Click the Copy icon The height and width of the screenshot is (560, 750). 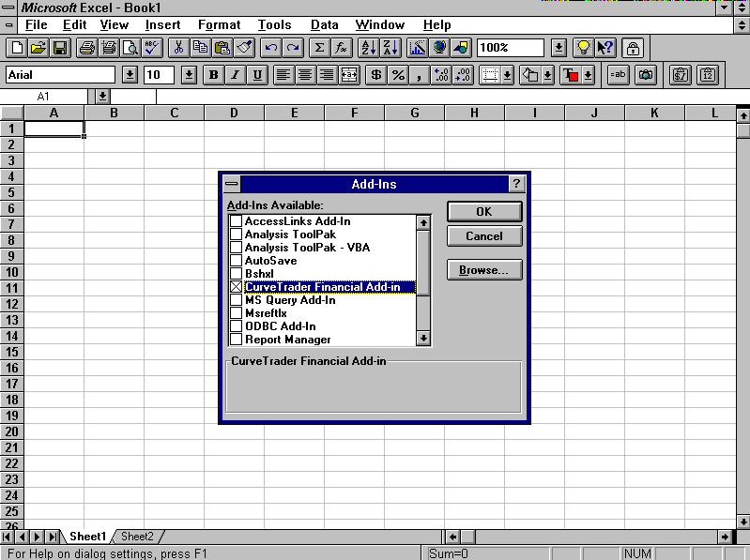[x=201, y=48]
